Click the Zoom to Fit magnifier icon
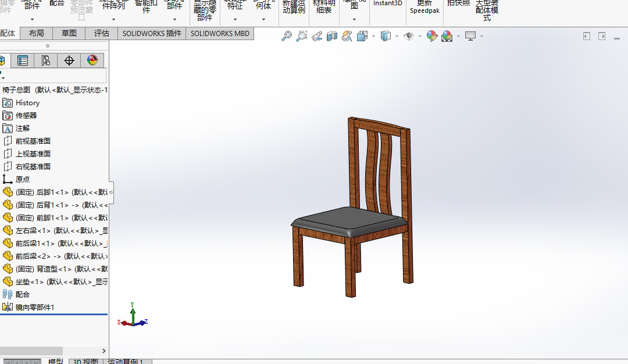Viewport: 628px width, 364px height. [286, 37]
